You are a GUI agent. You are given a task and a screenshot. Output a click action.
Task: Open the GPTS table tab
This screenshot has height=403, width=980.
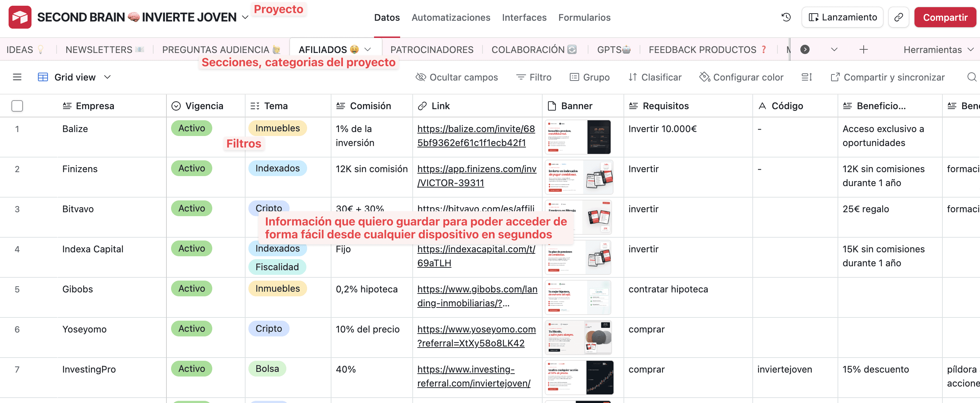click(x=613, y=49)
